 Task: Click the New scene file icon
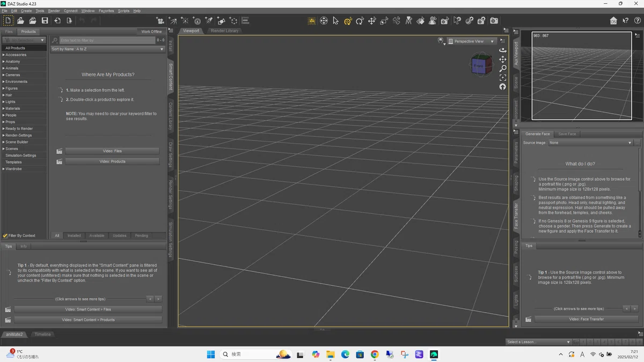(x=8, y=20)
